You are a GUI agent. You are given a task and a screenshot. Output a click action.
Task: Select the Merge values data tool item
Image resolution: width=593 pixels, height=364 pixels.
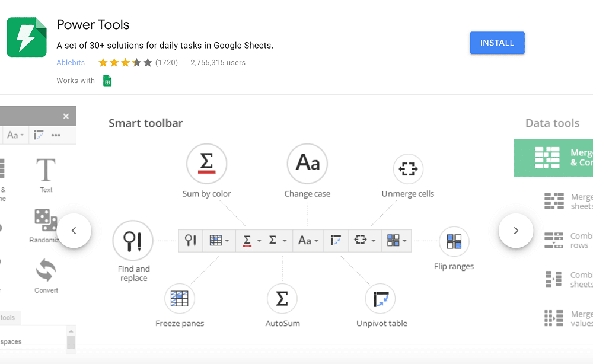(568, 318)
